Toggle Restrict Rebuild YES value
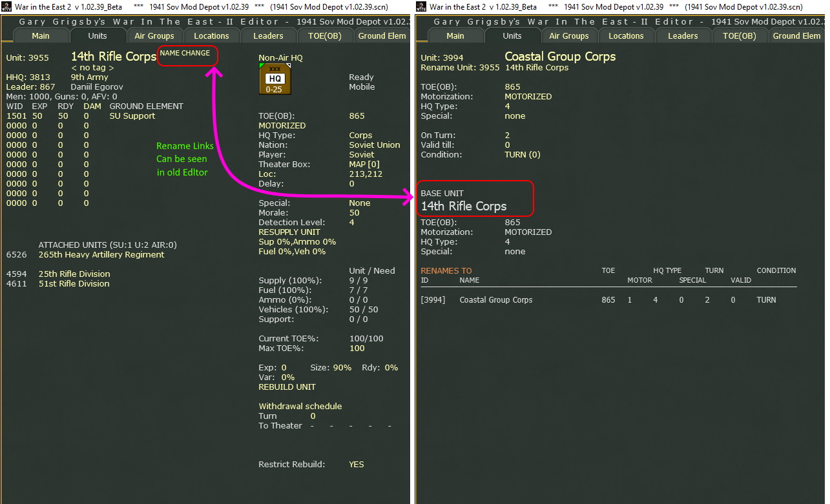This screenshot has height=504, width=830. tap(357, 465)
